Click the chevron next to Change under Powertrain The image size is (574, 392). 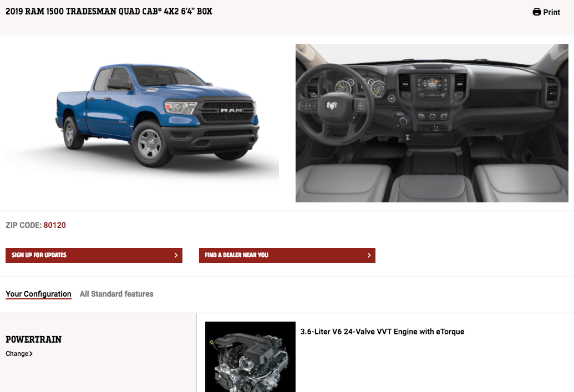[31, 354]
